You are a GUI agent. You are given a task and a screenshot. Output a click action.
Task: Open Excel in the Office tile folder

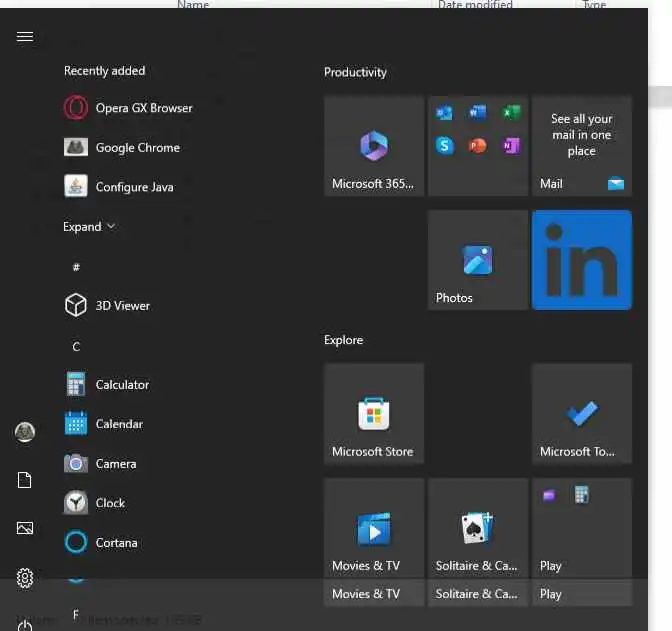[x=511, y=113]
